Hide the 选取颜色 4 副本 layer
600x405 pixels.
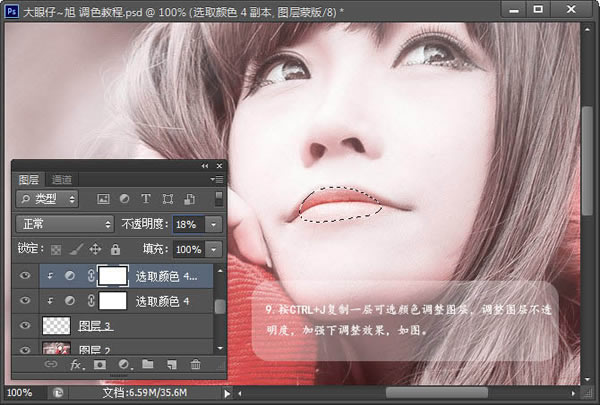click(25, 275)
